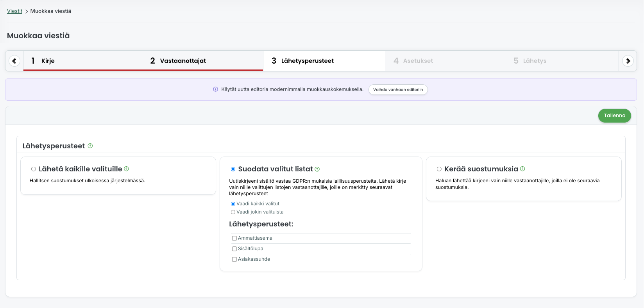Click the Muokkaa viestiä breadcrumb text
This screenshot has width=644, height=308.
coord(51,11)
